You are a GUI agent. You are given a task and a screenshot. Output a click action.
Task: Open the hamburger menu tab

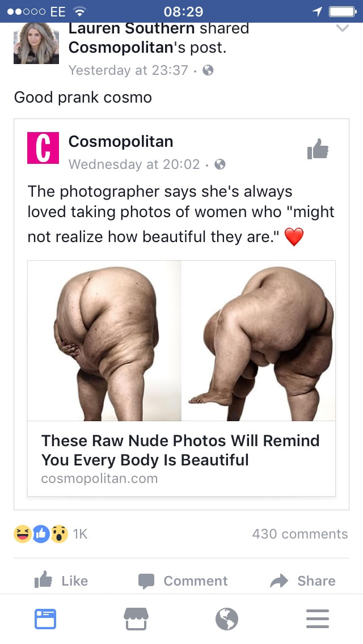pyautogui.click(x=318, y=618)
